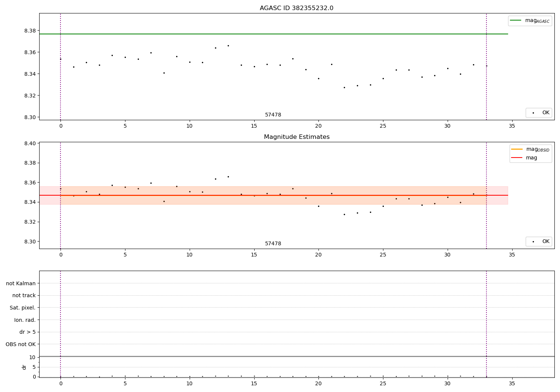
Task: Click the 'not Kalman' axis label
Action: click(21, 283)
